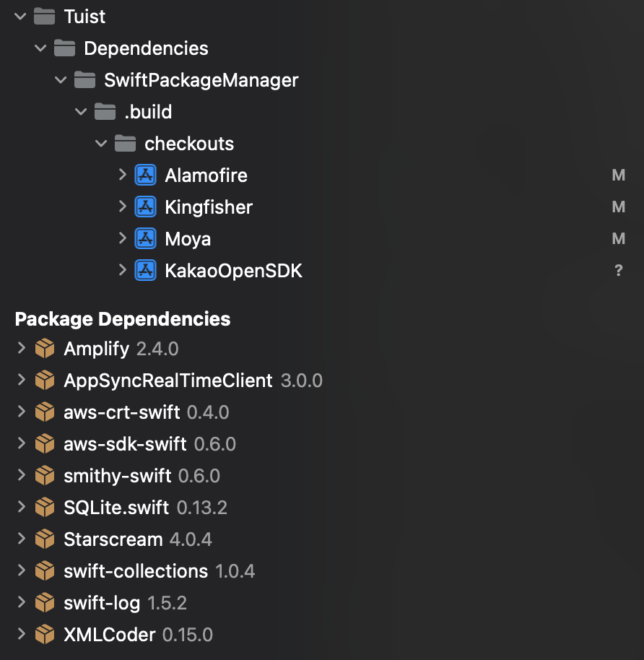Click the Package Dependencies section header

pyautogui.click(x=123, y=319)
